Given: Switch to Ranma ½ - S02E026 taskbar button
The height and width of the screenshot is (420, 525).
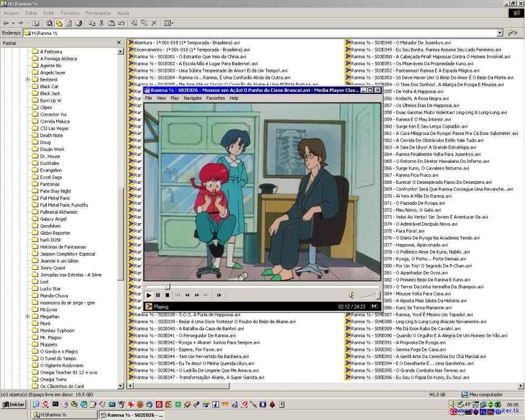Looking at the screenshot, I should pos(132,415).
